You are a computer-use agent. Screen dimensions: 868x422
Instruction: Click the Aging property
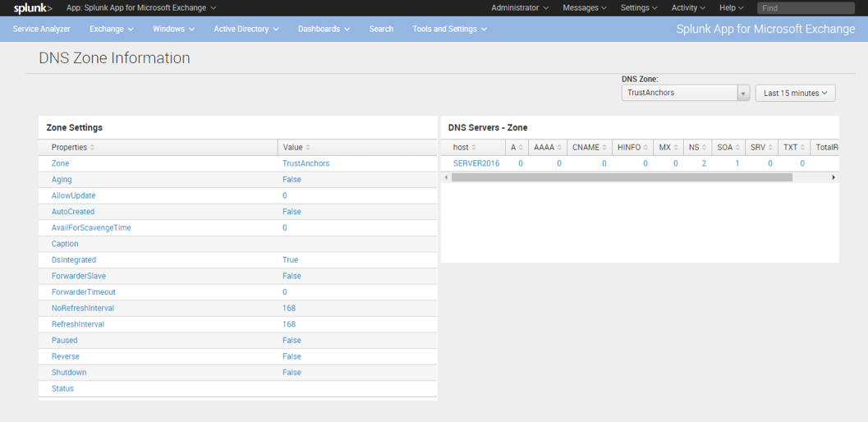point(62,180)
